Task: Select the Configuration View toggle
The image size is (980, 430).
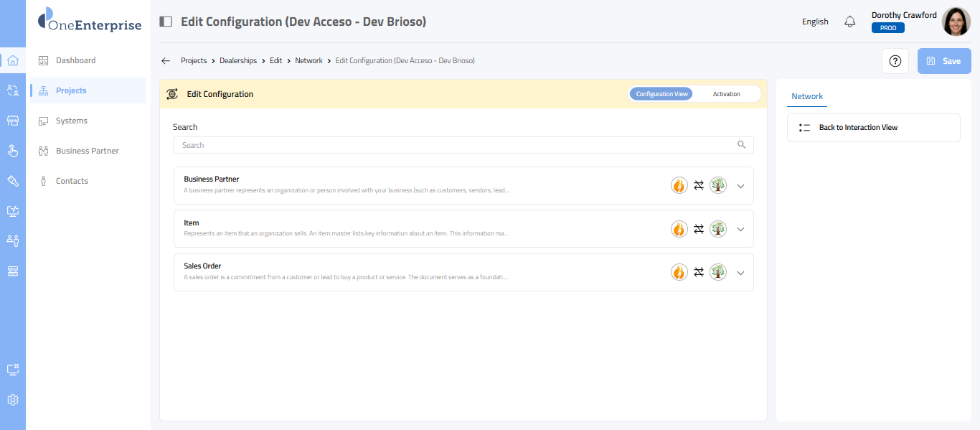Action: pyautogui.click(x=661, y=94)
